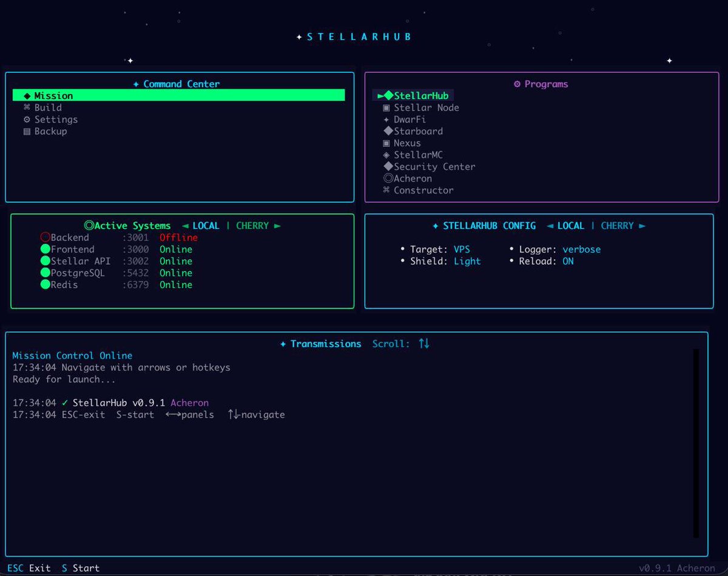The image size is (728, 576).
Task: Click the Backup icon in Command Center
Action: pos(26,132)
